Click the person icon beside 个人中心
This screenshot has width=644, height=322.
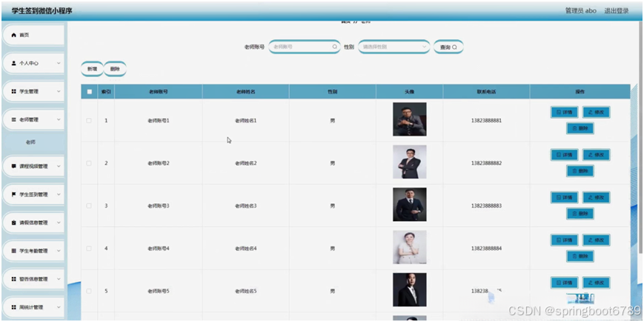tap(13, 63)
